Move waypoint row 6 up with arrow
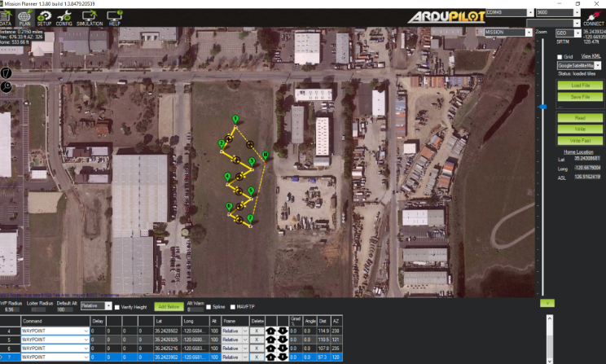The height and width of the screenshot is (364, 606). click(271, 349)
